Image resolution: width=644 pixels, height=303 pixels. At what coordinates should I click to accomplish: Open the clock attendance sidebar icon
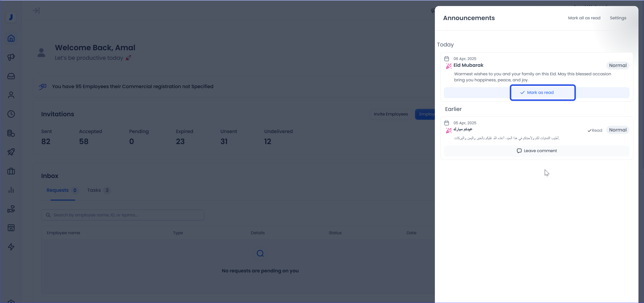pyautogui.click(x=11, y=114)
